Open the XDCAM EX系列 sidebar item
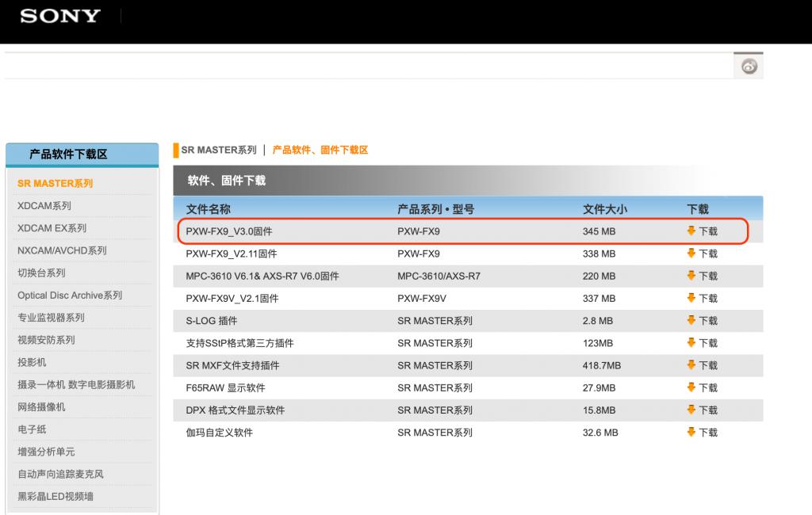 (x=52, y=228)
